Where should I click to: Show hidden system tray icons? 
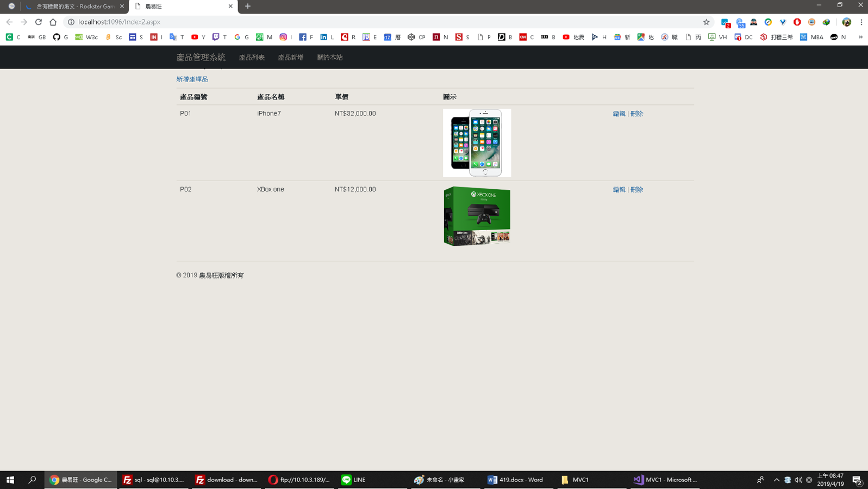click(x=776, y=480)
